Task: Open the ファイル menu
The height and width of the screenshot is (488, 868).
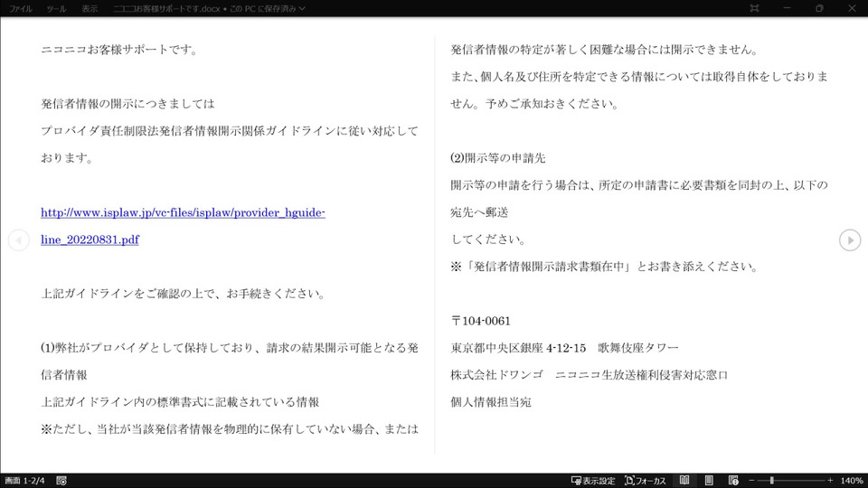Action: 21,9
